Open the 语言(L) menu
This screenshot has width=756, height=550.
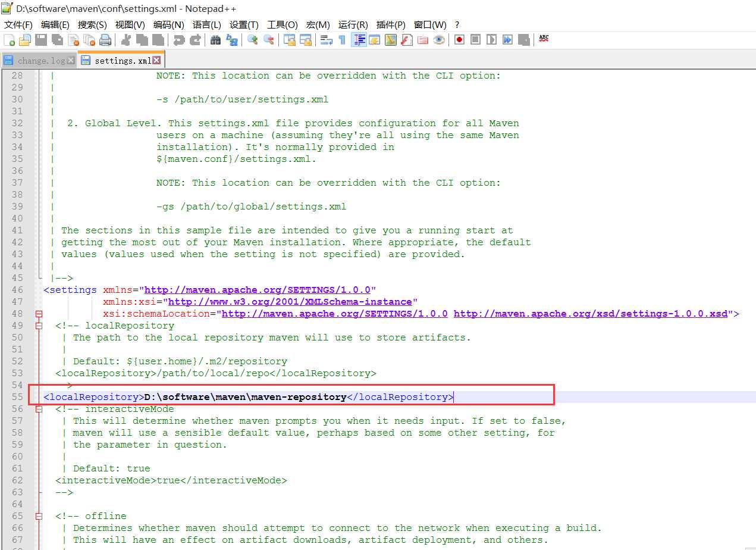pos(207,24)
